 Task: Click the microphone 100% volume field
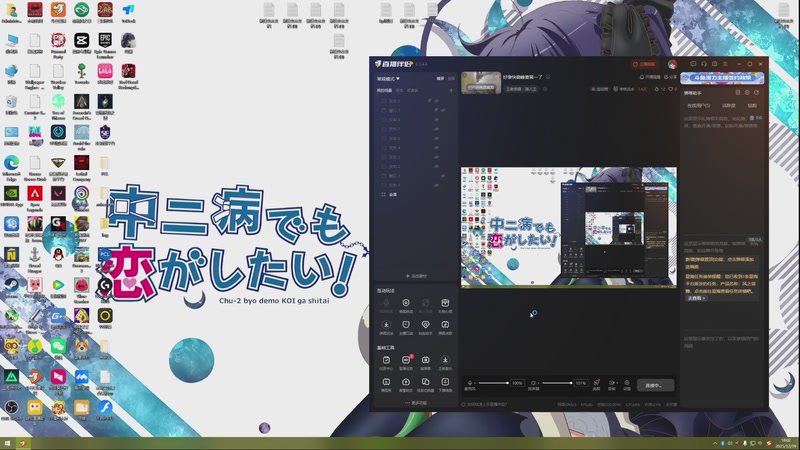click(517, 383)
